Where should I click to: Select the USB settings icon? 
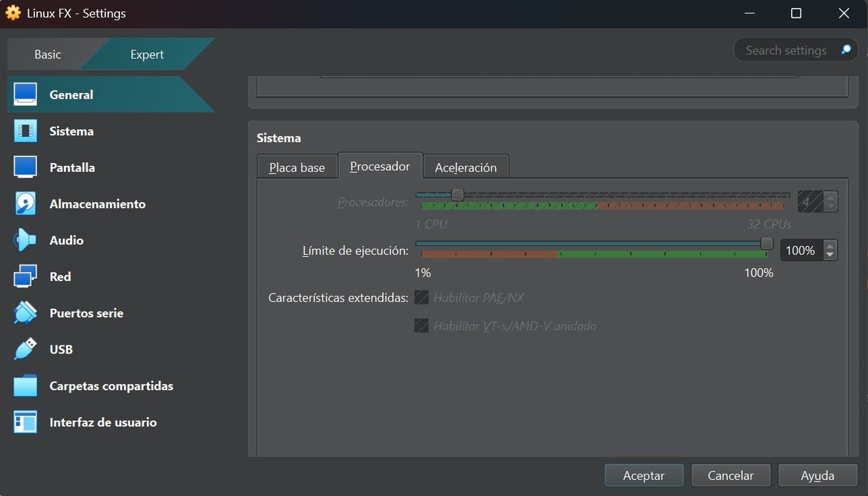(x=25, y=349)
